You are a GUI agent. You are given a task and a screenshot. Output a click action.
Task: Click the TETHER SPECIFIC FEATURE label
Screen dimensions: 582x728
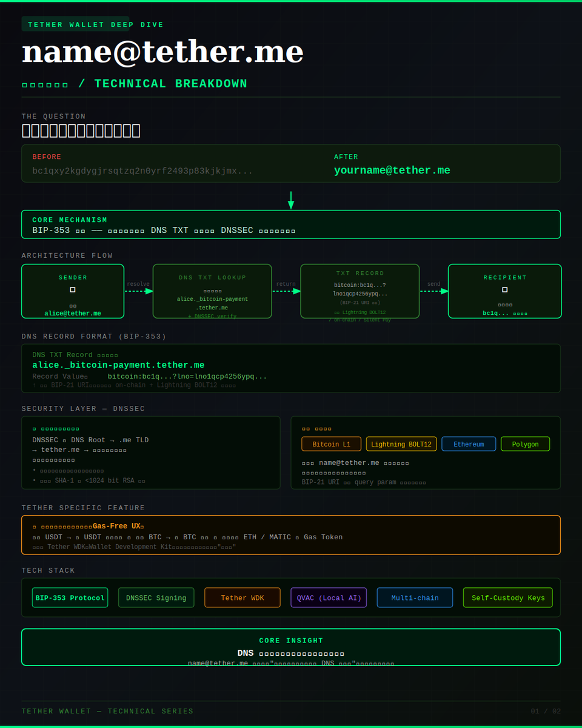click(84, 508)
